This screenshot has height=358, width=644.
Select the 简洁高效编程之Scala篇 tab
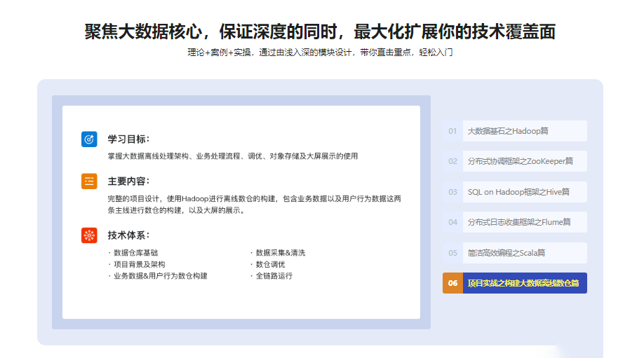(x=524, y=253)
